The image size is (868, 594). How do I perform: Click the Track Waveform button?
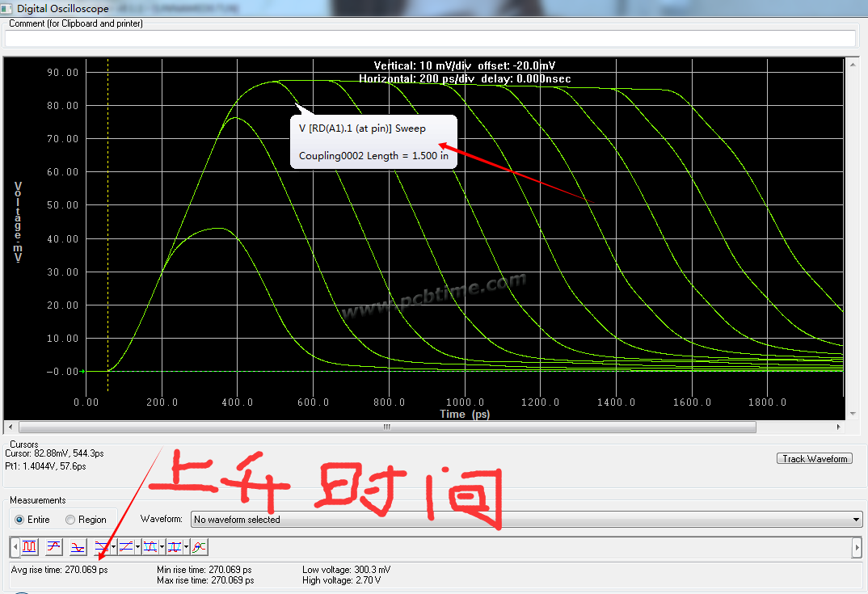[x=815, y=458]
